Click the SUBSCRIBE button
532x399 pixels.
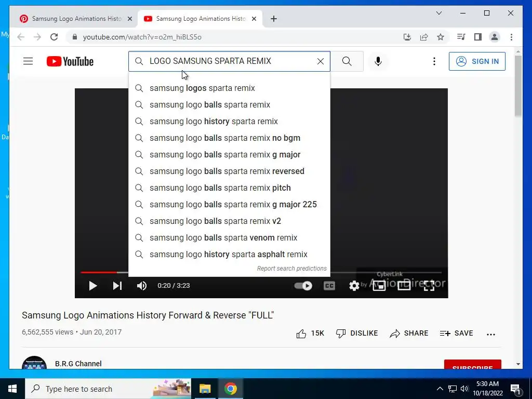tap(473, 364)
